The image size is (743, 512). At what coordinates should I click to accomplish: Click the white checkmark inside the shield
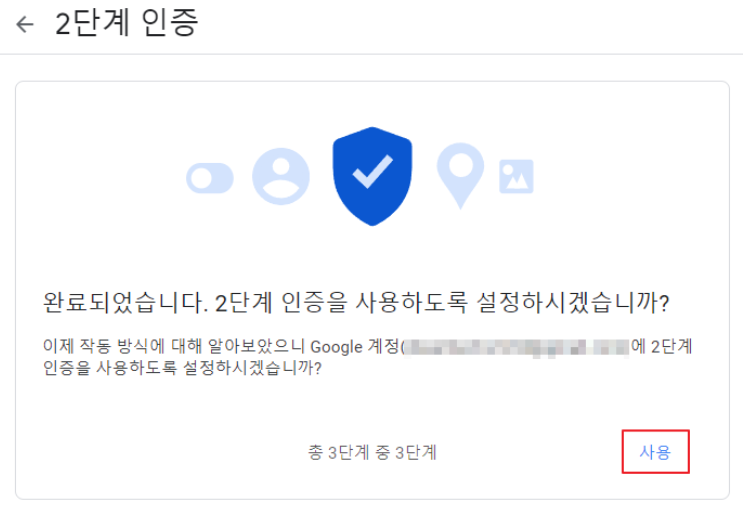coord(372,171)
